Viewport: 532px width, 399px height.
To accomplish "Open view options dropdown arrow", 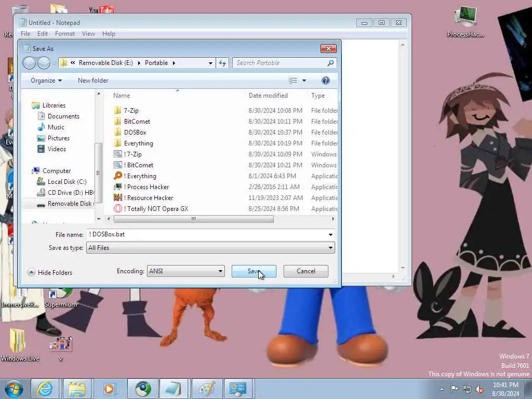I will click(304, 81).
